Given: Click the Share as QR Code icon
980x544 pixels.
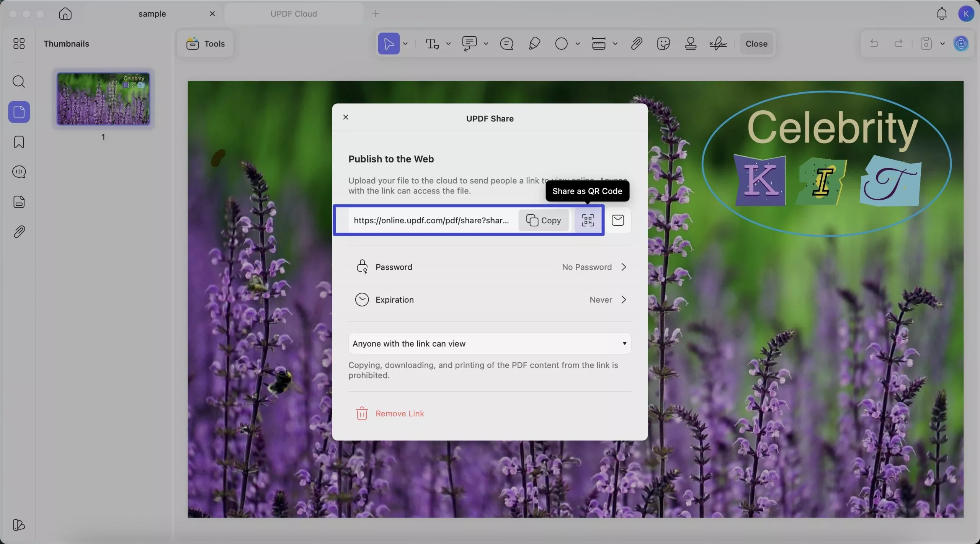Looking at the screenshot, I should click(588, 220).
